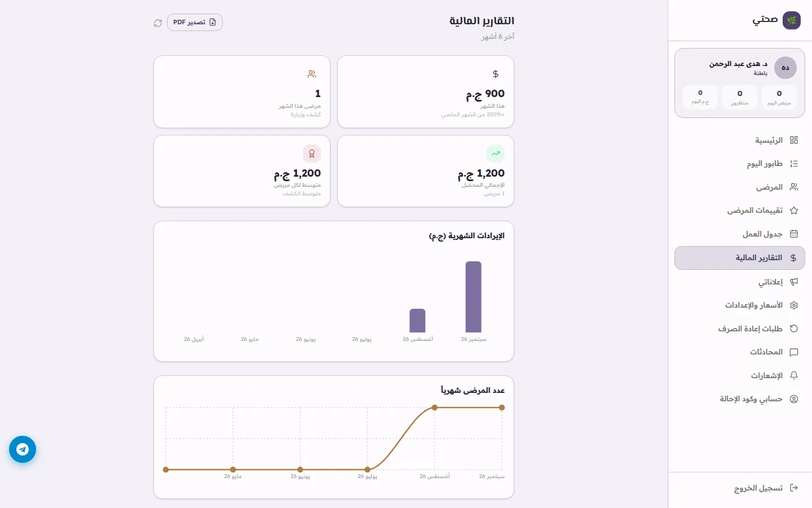Click the كشف وزيارة label text
The height and width of the screenshot is (508, 812).
(306, 115)
